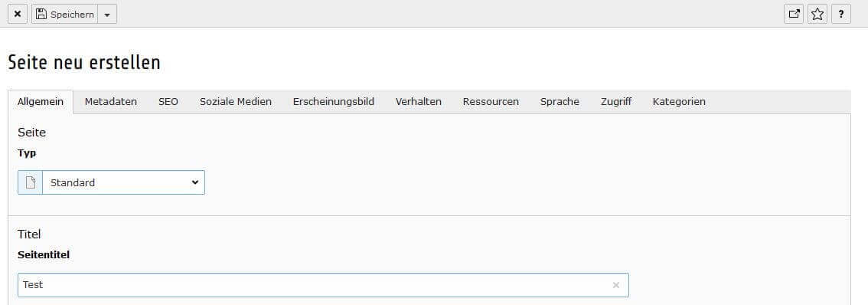This screenshot has width=868, height=305.
Task: Switch to the Verhalten tab
Action: pos(419,102)
